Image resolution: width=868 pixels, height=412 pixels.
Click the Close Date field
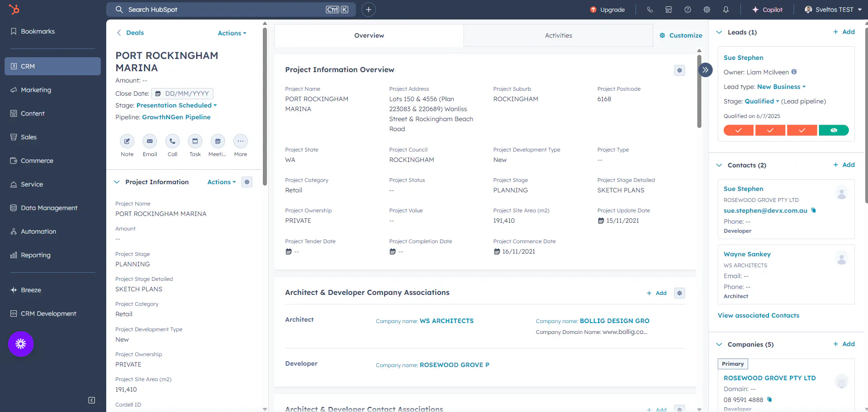click(x=182, y=93)
